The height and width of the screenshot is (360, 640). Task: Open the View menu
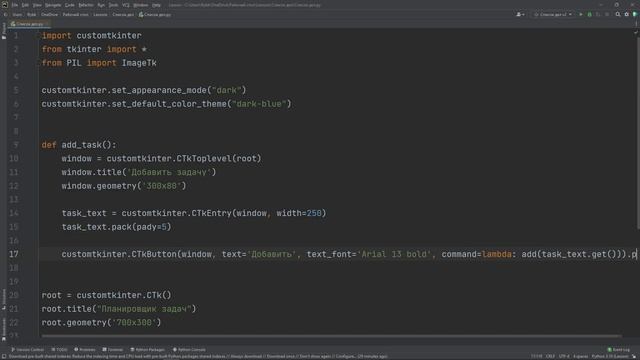[x=37, y=5]
